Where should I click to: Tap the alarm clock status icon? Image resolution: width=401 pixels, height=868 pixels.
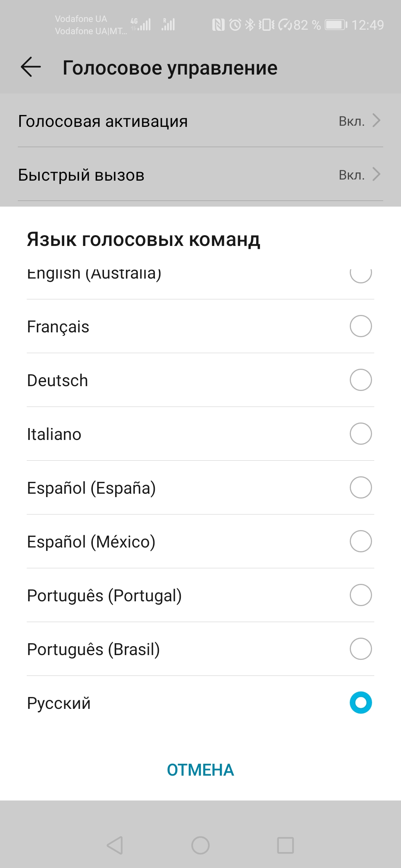click(235, 25)
